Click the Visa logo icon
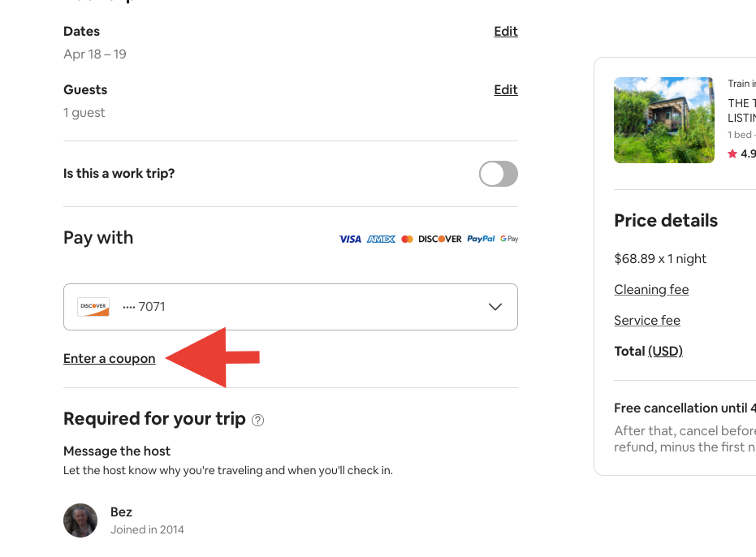This screenshot has height=557, width=756. (x=350, y=239)
